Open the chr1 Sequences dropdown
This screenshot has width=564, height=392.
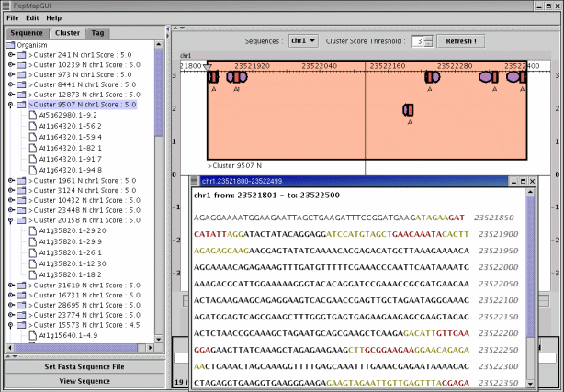[303, 41]
